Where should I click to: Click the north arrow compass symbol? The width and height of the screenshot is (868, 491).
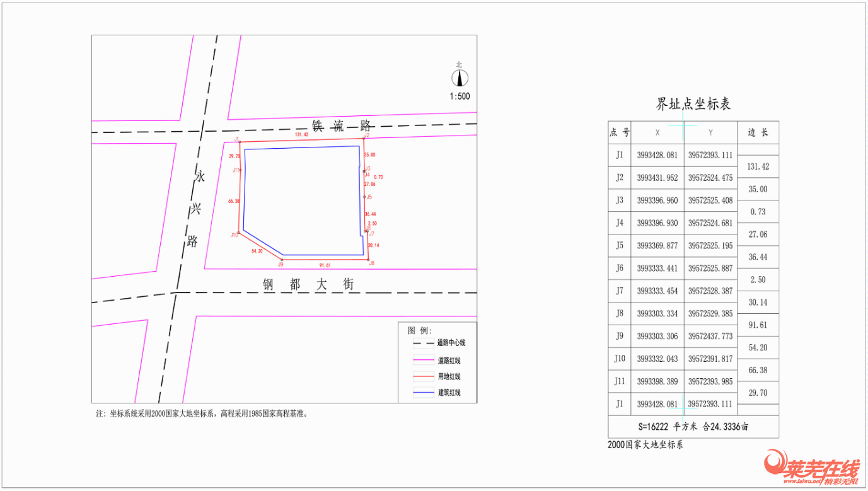click(460, 78)
